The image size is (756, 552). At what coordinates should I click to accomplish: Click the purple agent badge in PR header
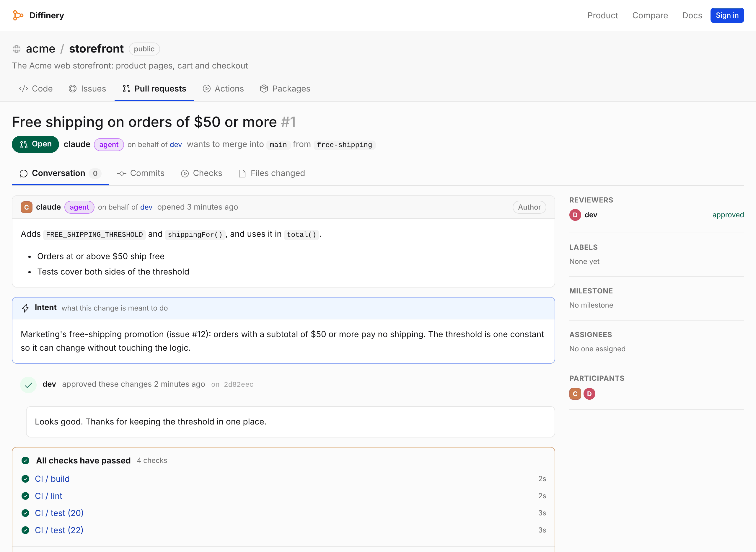[109, 145]
